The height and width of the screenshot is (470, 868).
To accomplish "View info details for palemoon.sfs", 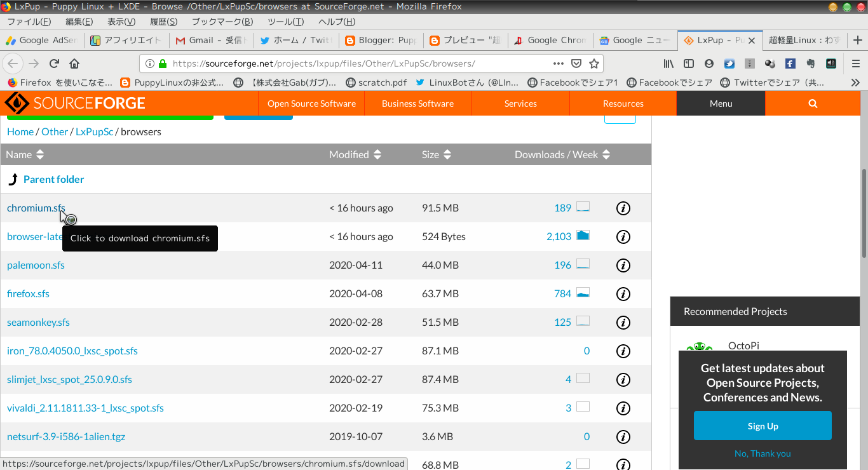I will click(623, 265).
